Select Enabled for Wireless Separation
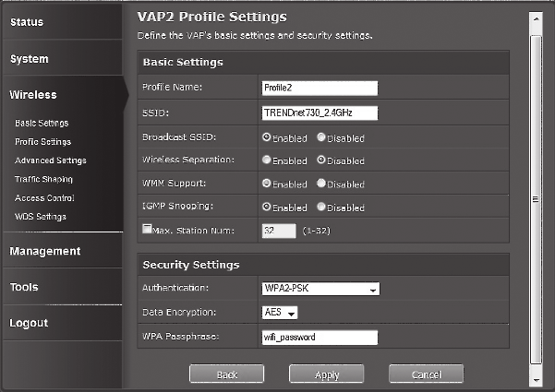 point(267,160)
